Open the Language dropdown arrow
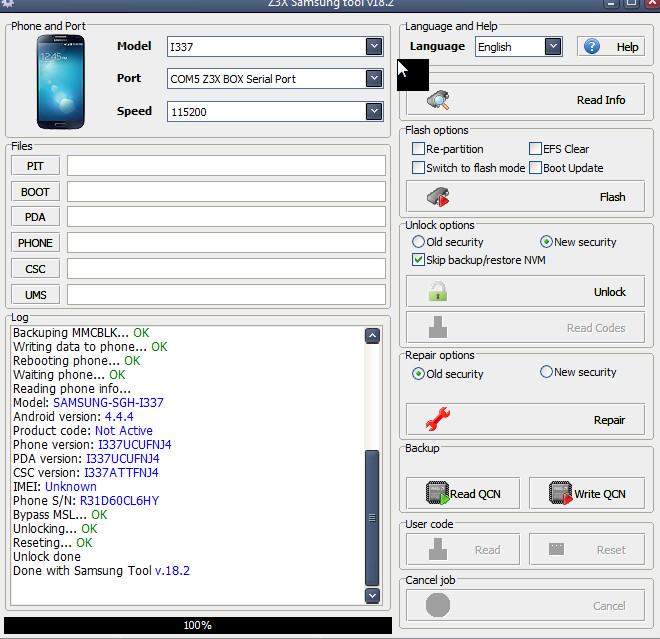The height and width of the screenshot is (639, 660). coord(553,46)
